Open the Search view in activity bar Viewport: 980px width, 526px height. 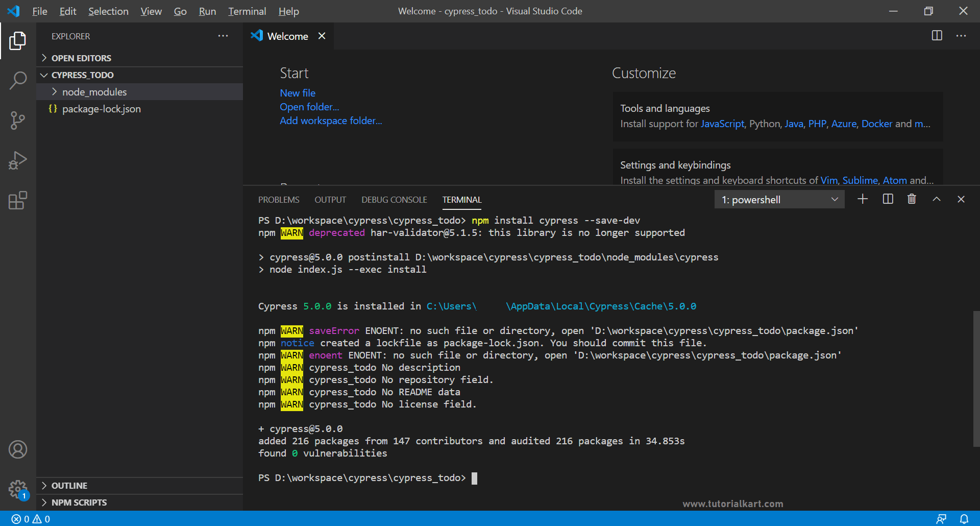[x=18, y=80]
